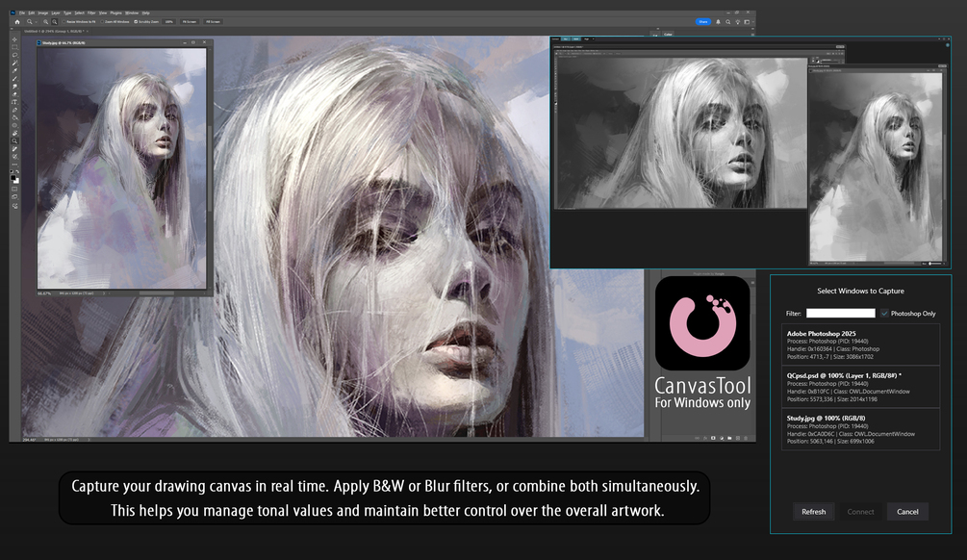Select the highlighted Zoom tool in toolbar
Viewport: 967px width, 560px height.
pos(14,140)
